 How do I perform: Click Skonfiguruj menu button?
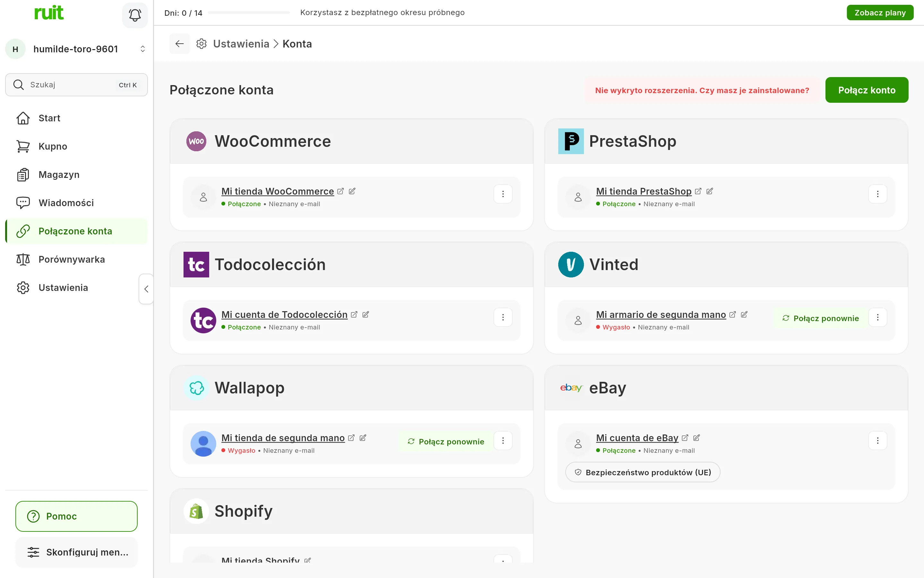pos(76,552)
